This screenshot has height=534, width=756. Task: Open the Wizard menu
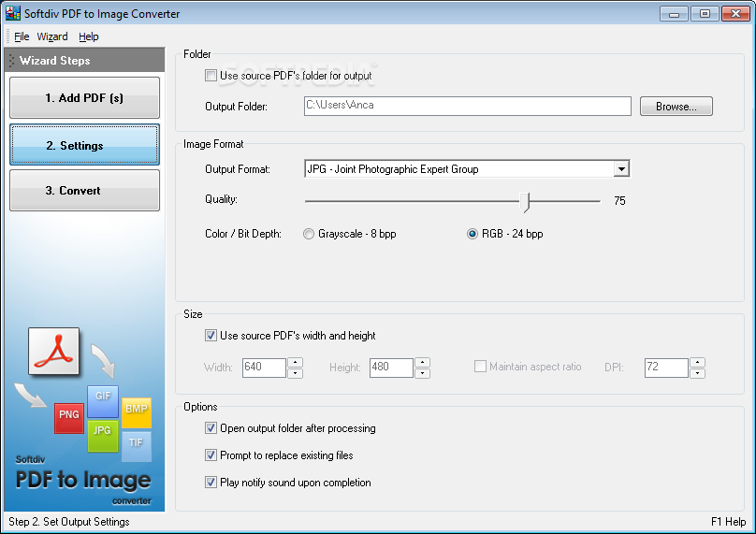(52, 36)
